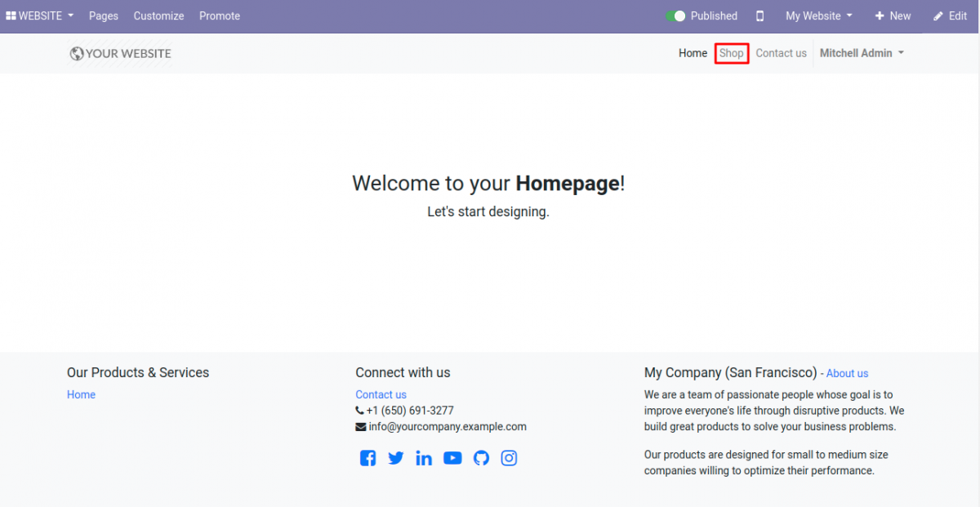
Task: Open the Instagram social link icon
Action: point(509,458)
